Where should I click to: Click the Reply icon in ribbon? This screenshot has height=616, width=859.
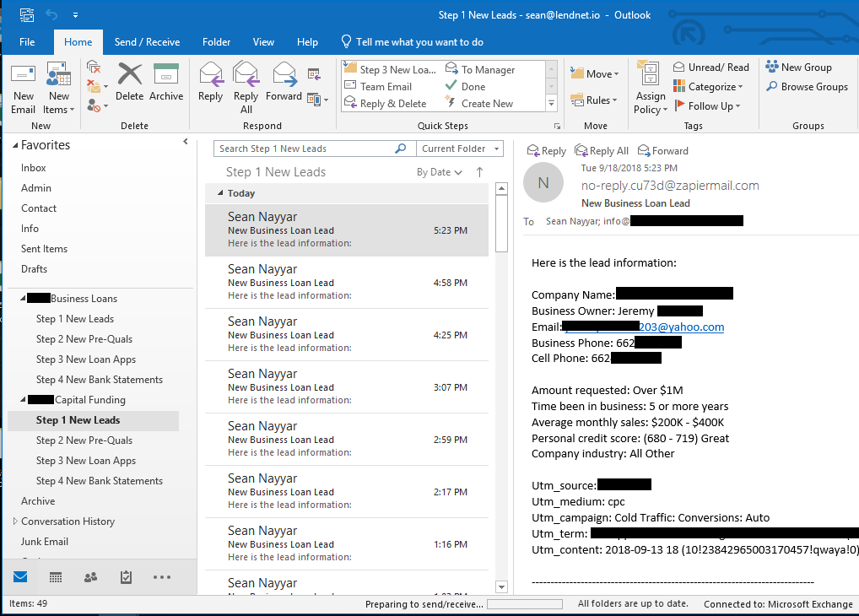click(210, 82)
